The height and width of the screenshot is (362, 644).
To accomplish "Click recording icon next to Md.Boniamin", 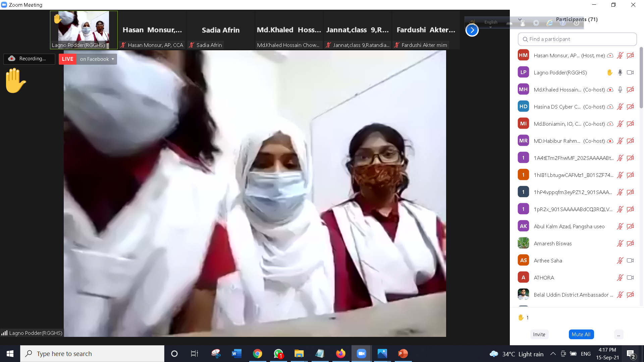I will click(610, 124).
